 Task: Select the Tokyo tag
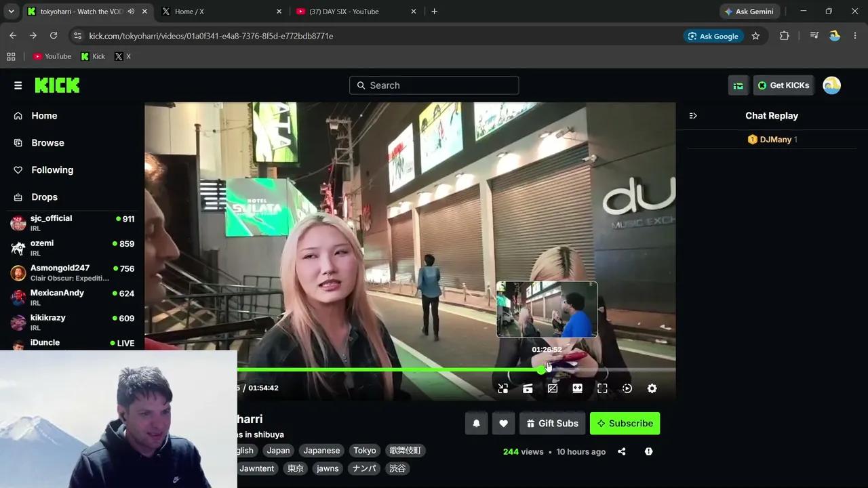tap(364, 451)
